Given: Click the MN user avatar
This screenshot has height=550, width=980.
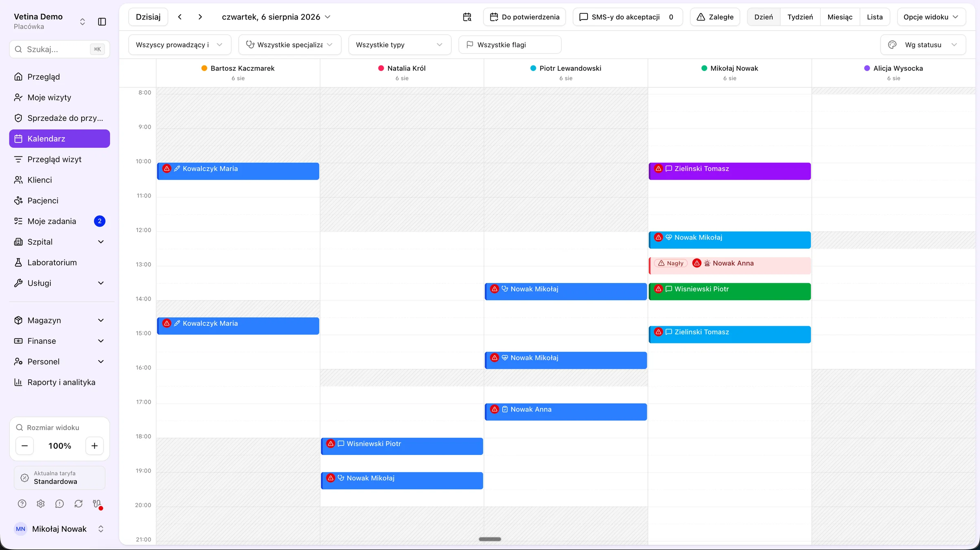Looking at the screenshot, I should (20, 529).
